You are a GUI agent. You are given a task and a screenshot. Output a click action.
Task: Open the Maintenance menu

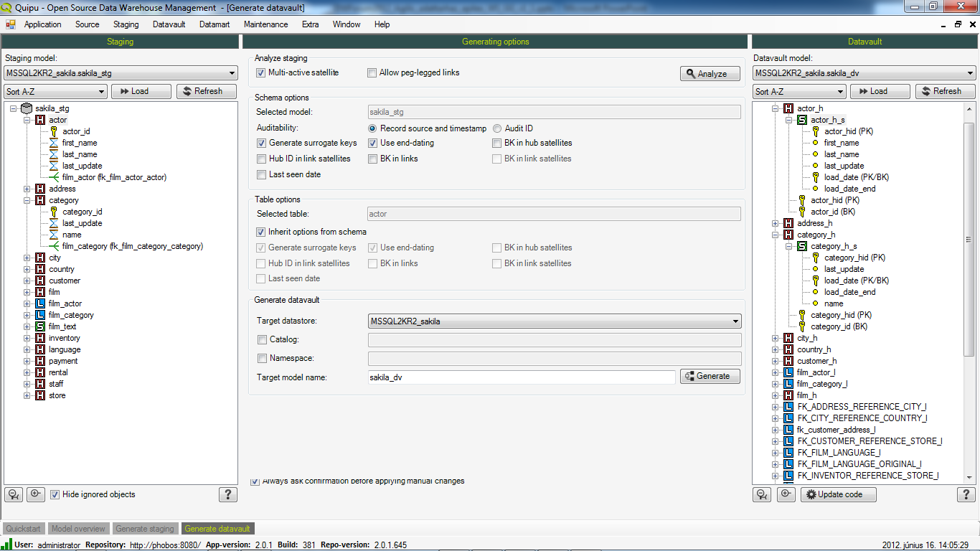(265, 24)
